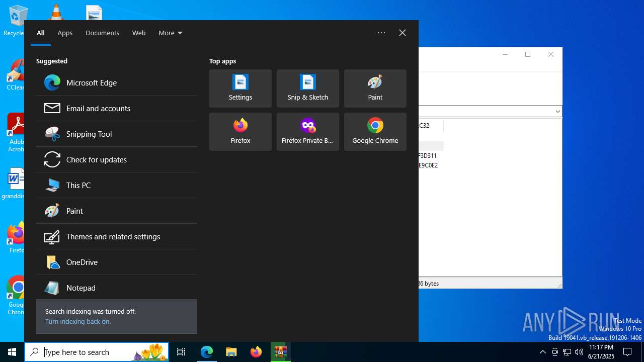Image resolution: width=644 pixels, height=362 pixels.
Task: Open This PC from suggested list
Action: 117,185
